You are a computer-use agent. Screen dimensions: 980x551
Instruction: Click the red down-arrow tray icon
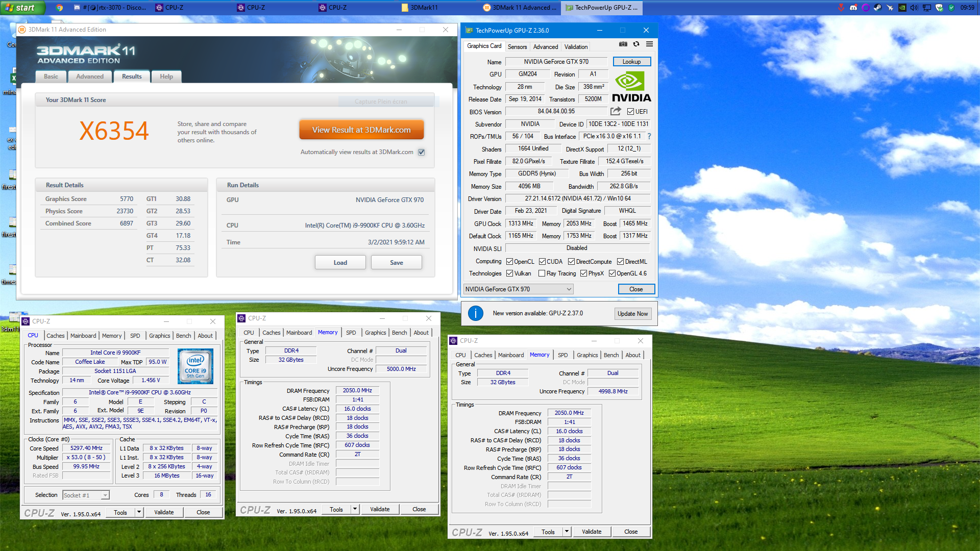(841, 8)
